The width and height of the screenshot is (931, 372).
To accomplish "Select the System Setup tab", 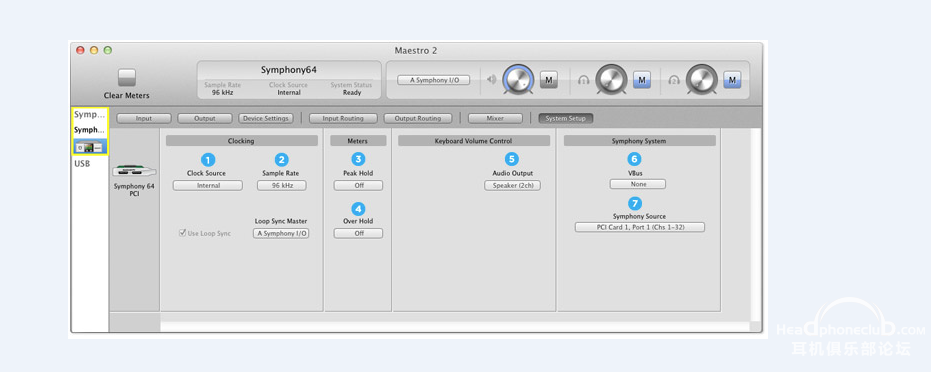I will [x=565, y=118].
